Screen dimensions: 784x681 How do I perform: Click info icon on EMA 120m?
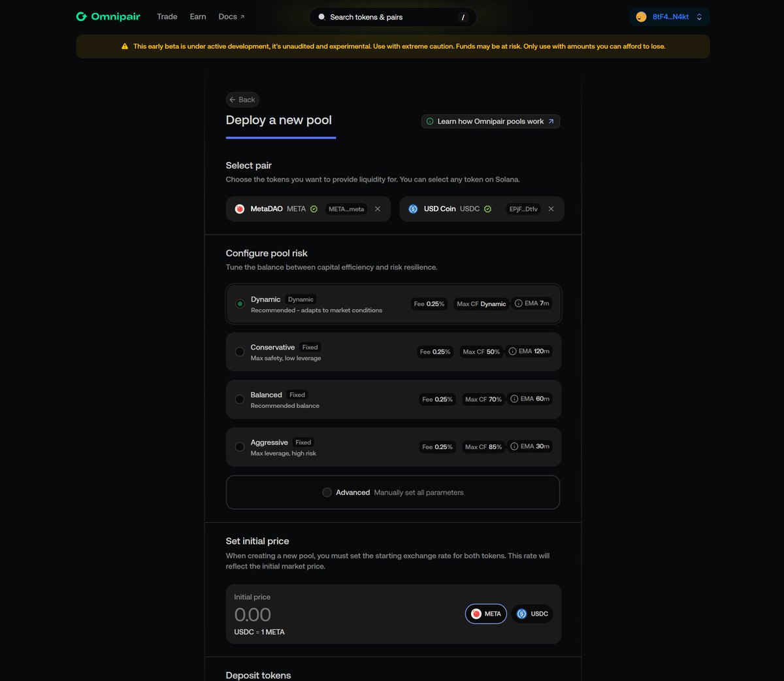(x=512, y=351)
